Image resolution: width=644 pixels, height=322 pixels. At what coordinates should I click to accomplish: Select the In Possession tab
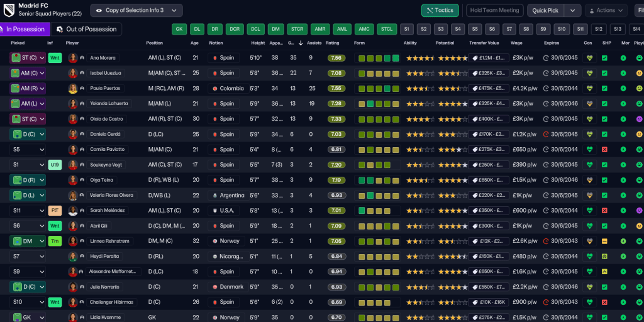tap(23, 29)
